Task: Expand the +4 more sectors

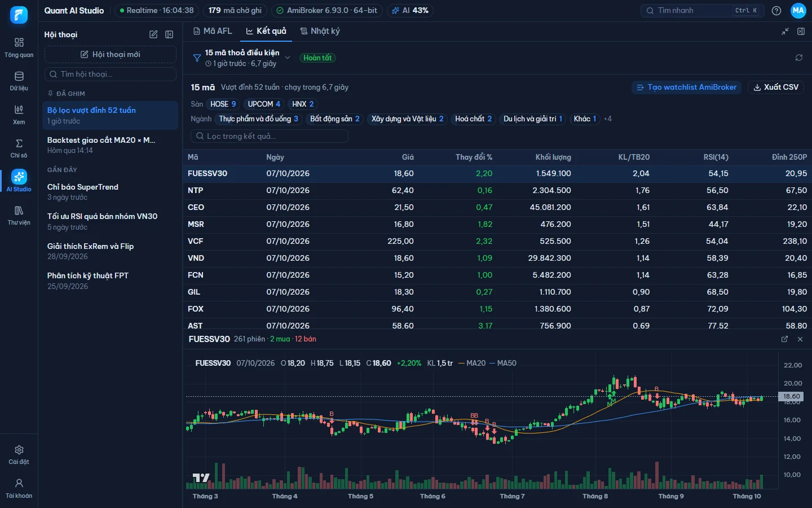Action: (607, 119)
